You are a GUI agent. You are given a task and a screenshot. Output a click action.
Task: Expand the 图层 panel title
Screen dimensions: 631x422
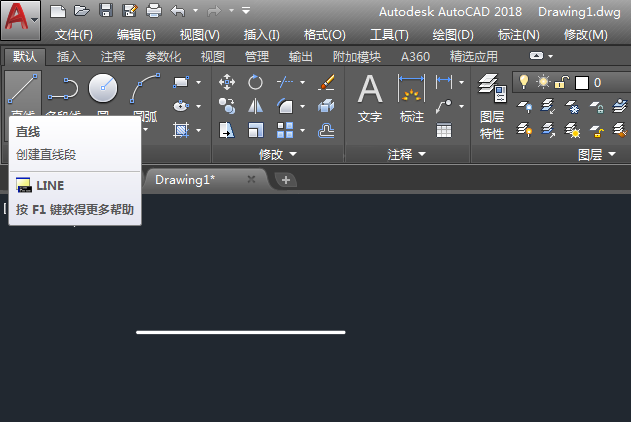point(596,154)
